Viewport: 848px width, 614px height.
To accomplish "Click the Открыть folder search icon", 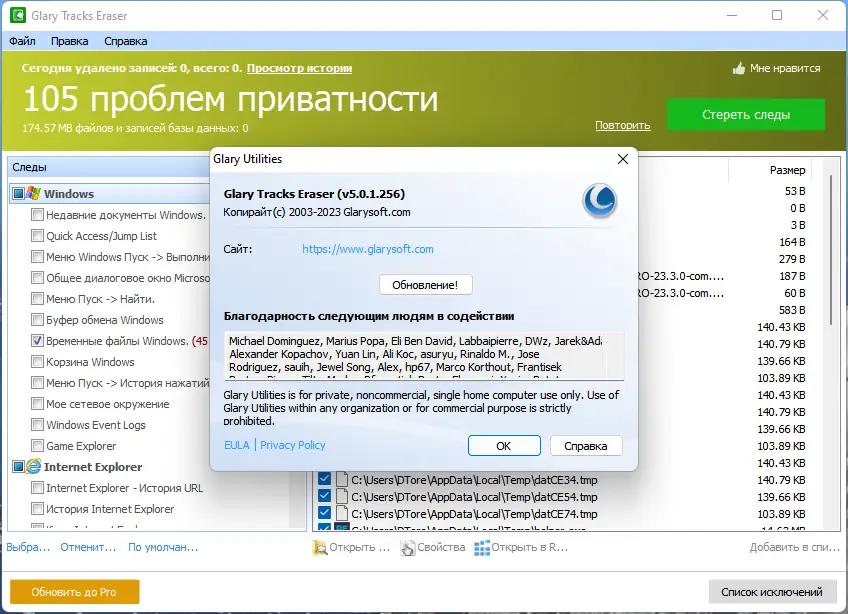I will pos(320,547).
